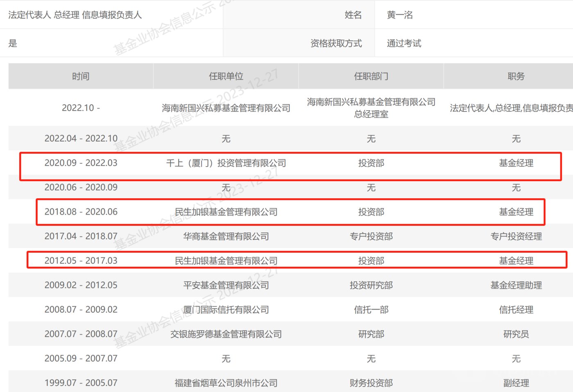Click the 专户投资经理 position cell
The width and height of the screenshot is (573, 392).
pyautogui.click(x=516, y=236)
